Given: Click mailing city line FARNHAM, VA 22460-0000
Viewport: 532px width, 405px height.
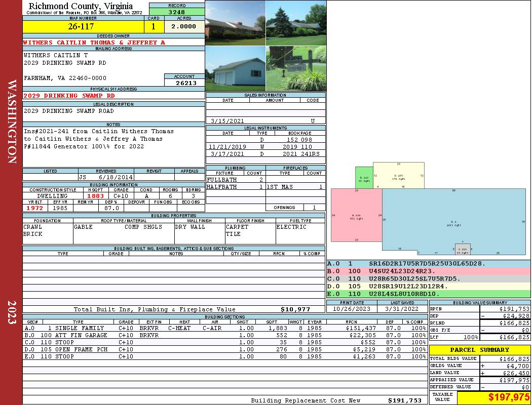Looking at the screenshot, I should pos(65,78).
